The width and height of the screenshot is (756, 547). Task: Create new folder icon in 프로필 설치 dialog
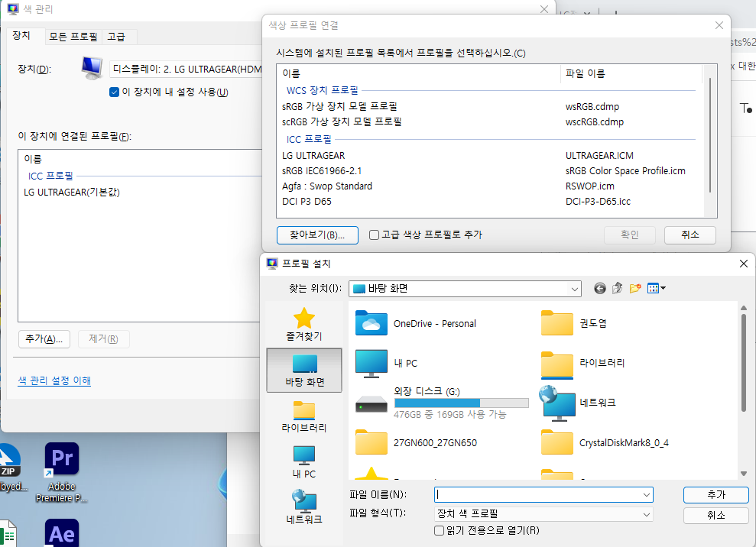[x=635, y=288]
